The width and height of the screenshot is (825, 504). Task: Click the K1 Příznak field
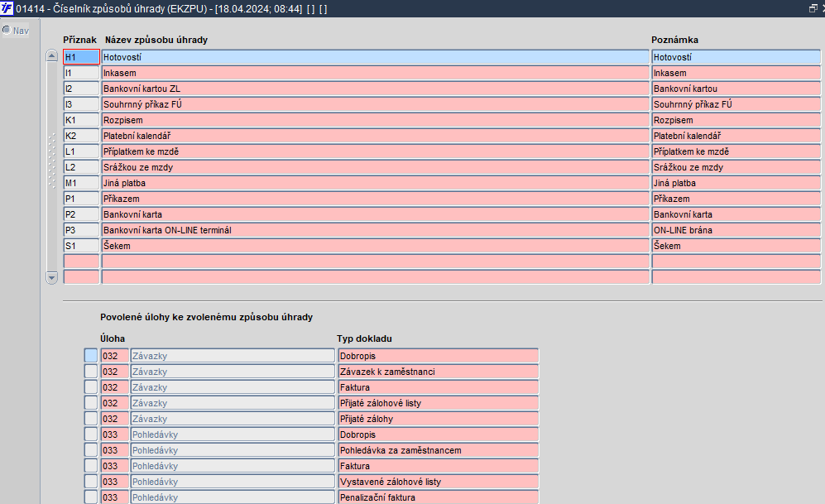point(82,120)
